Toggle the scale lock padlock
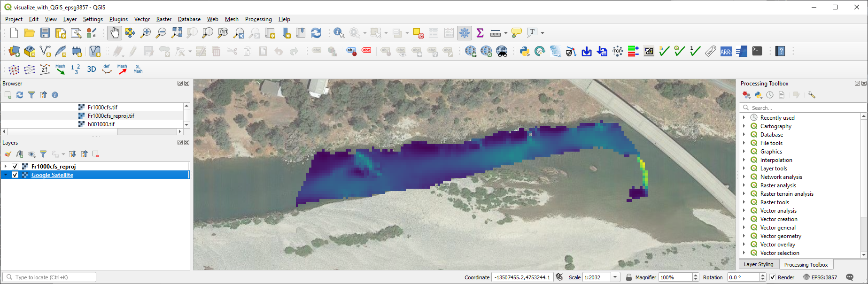The height and width of the screenshot is (284, 868). pos(628,277)
